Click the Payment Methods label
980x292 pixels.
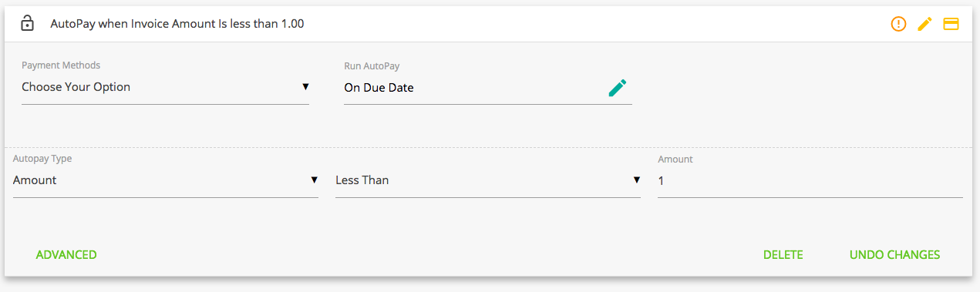coord(61,65)
